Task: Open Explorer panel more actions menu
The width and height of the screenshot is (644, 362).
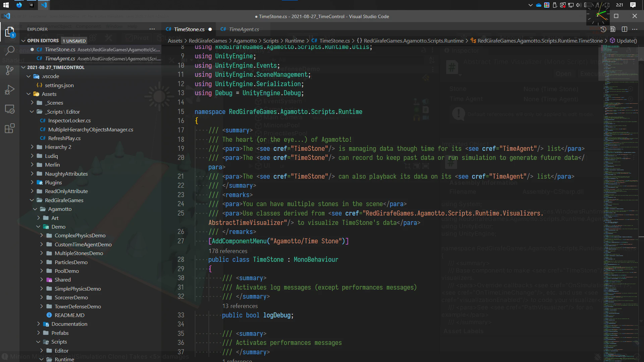Action: pos(152,29)
